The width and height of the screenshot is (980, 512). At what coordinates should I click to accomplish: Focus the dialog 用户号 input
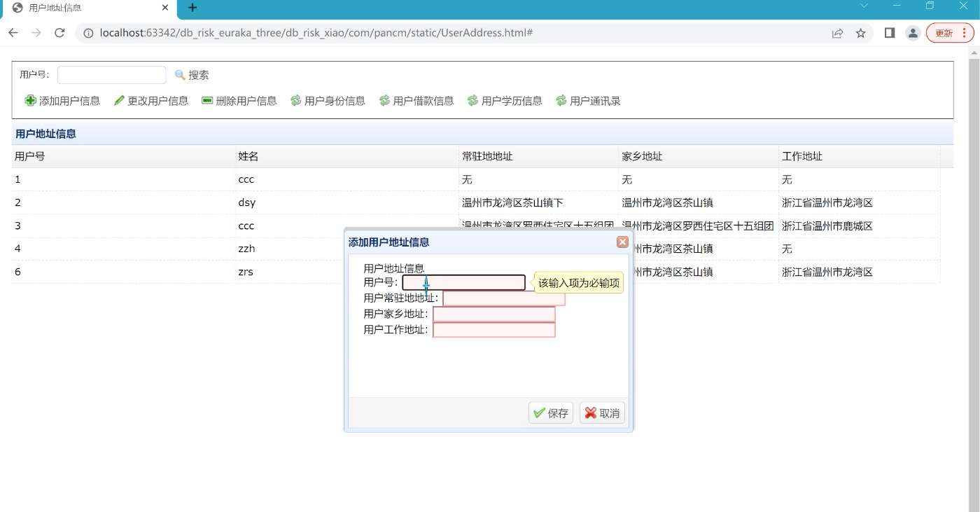pos(463,282)
